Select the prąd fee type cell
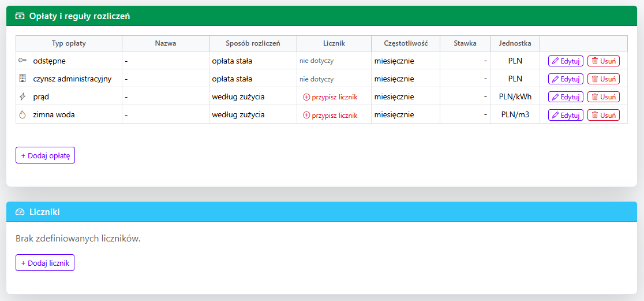 [x=69, y=97]
